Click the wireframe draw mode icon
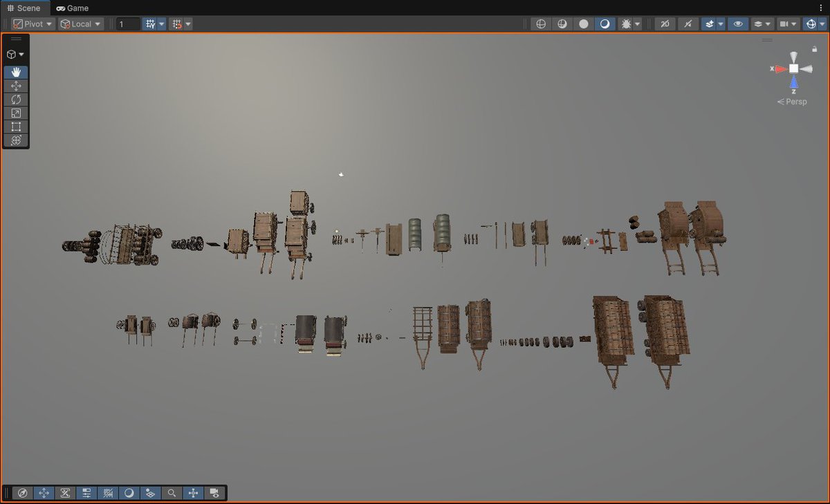The width and height of the screenshot is (830, 504). 541,24
